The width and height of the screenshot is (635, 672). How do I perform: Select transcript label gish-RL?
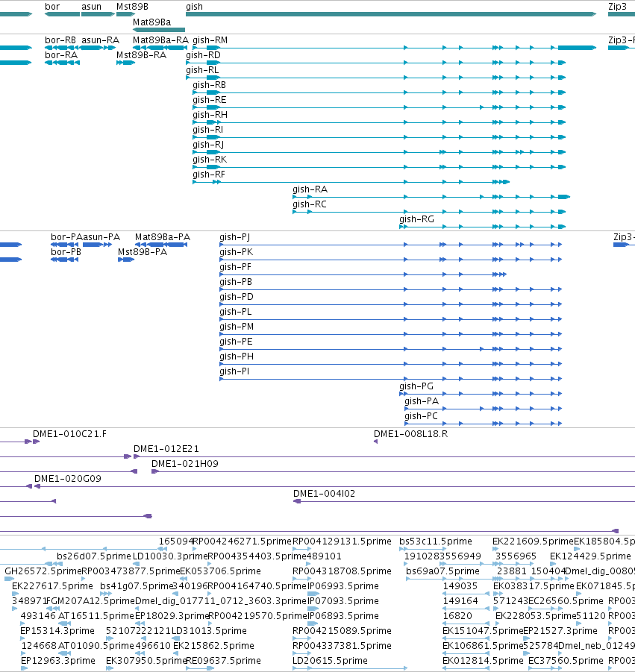202,70
